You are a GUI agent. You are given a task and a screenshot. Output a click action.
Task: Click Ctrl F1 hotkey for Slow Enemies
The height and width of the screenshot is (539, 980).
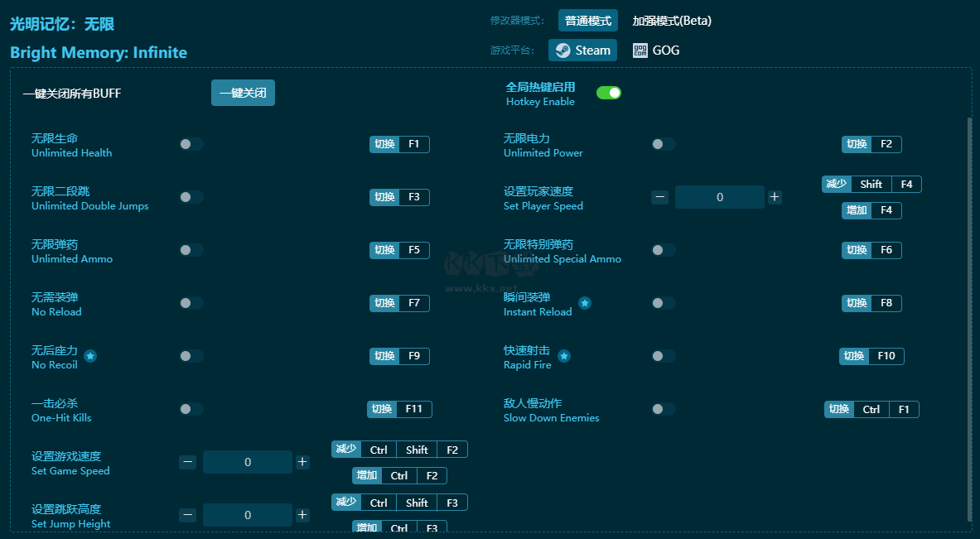[x=871, y=409]
